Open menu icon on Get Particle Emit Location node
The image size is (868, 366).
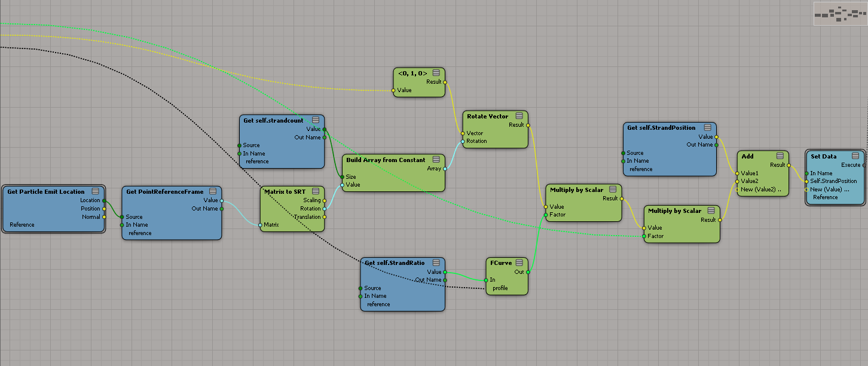(95, 191)
